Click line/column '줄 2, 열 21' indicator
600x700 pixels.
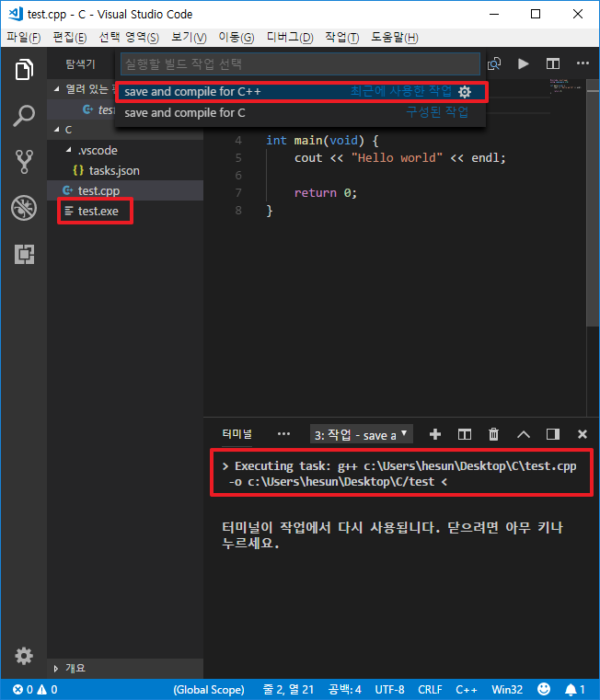(x=288, y=690)
